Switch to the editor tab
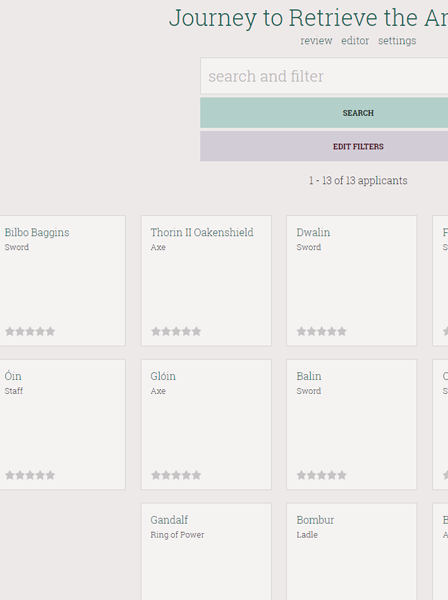 pyautogui.click(x=355, y=41)
